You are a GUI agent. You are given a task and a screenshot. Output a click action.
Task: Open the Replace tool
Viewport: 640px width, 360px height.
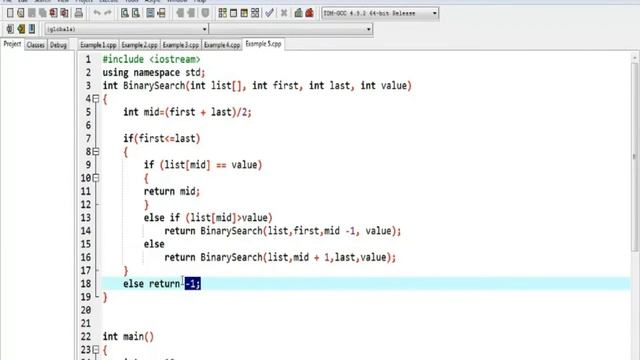(x=136, y=13)
